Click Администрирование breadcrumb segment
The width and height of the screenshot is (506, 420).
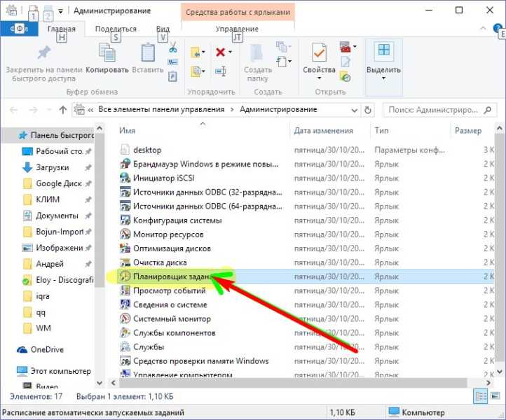(x=278, y=110)
